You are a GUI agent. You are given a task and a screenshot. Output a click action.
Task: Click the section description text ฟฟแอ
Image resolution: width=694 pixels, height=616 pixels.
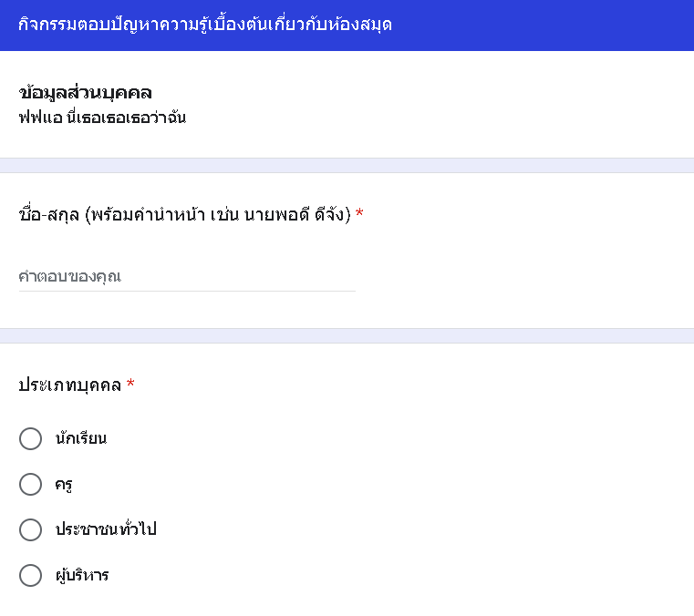102,118
